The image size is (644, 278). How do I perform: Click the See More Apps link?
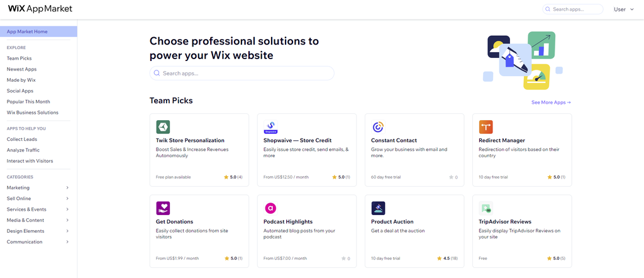tap(551, 102)
